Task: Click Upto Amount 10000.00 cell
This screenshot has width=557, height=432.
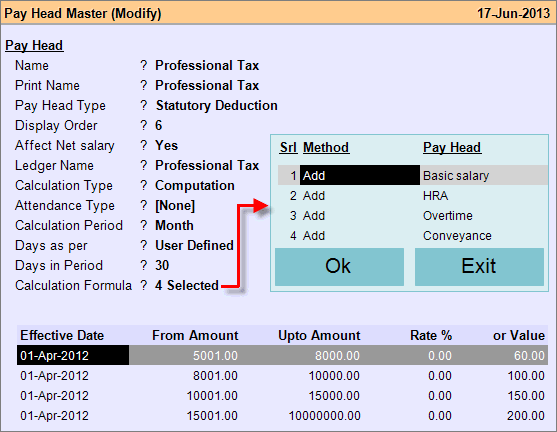Action: click(334, 376)
